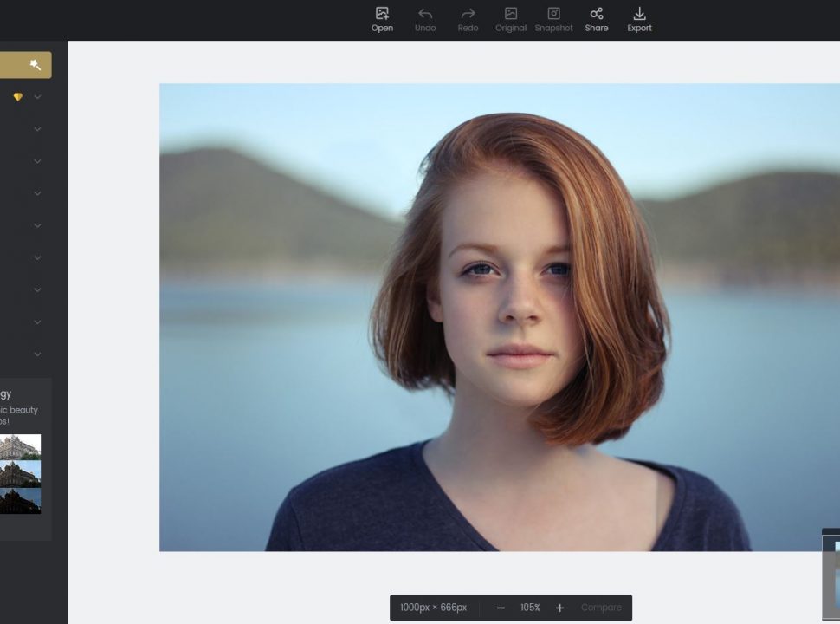Export the edited photo
Screen dimensions: 840x624
639,19
